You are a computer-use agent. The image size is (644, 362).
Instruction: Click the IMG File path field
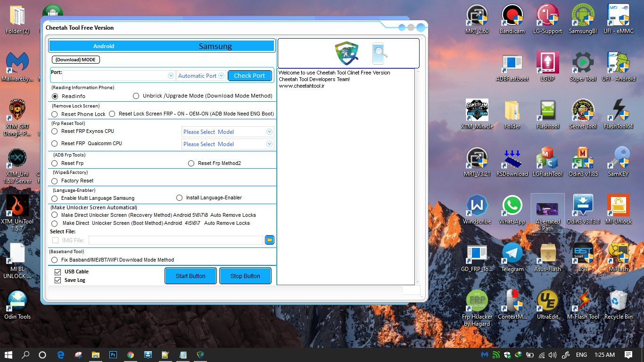pyautogui.click(x=175, y=240)
